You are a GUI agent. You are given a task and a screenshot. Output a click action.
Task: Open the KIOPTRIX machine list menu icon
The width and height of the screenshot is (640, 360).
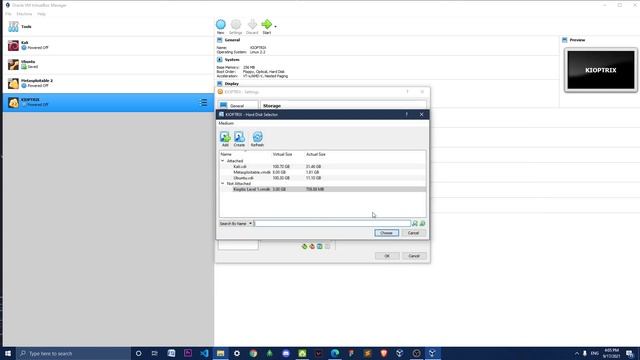point(204,102)
